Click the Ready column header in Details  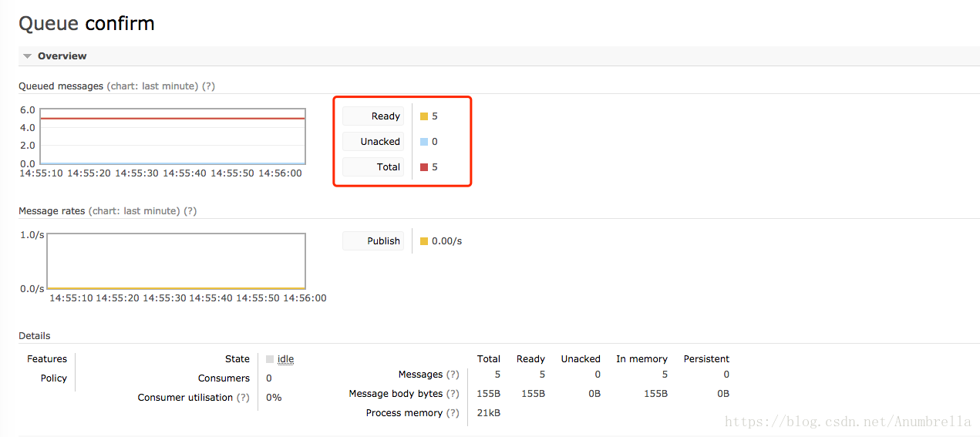coord(530,359)
